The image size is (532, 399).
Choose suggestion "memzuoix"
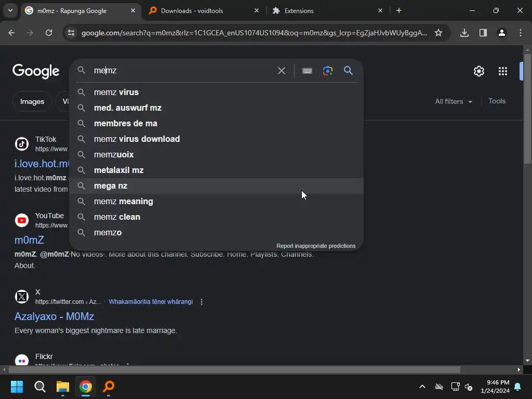point(216,155)
